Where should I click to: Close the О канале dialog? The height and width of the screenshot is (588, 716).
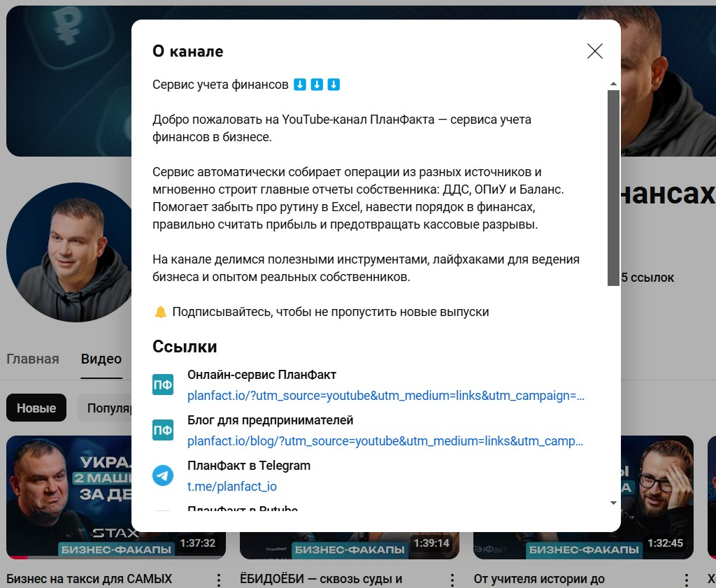coord(594,51)
